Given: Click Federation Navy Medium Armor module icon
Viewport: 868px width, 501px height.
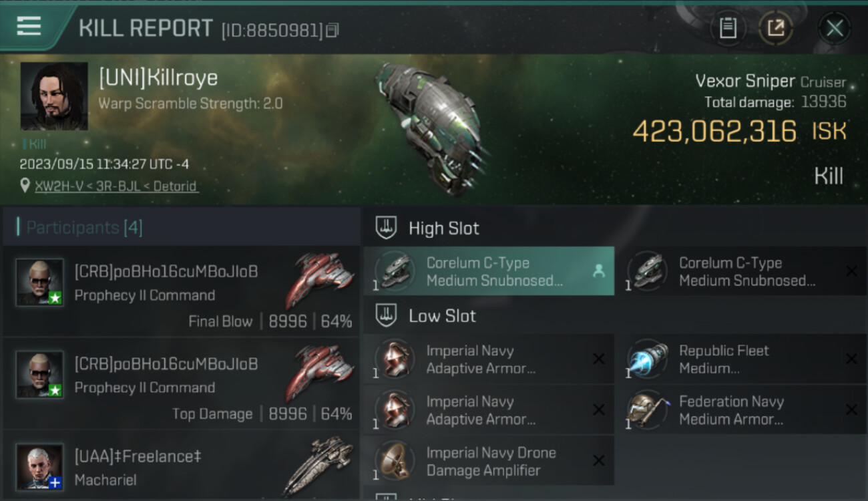Looking at the screenshot, I should click(648, 410).
